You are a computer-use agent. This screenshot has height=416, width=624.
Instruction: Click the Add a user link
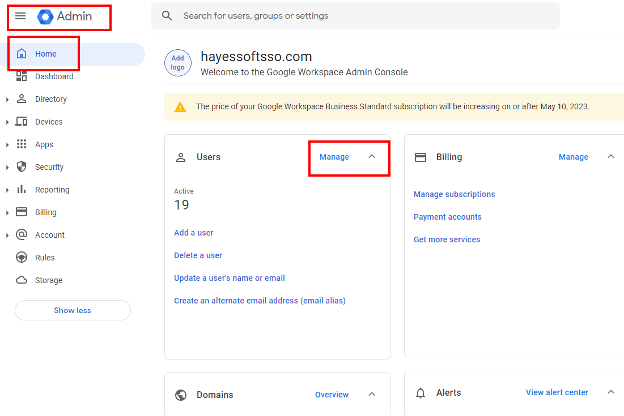pos(194,232)
